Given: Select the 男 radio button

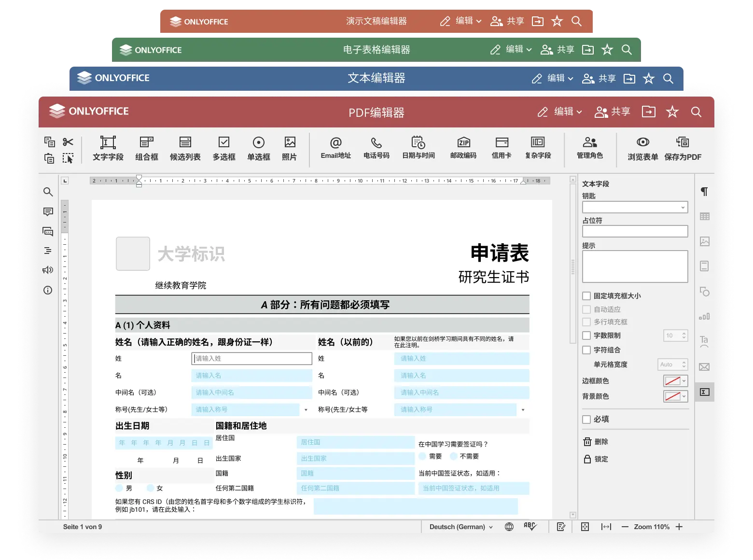Looking at the screenshot, I should click(x=119, y=488).
